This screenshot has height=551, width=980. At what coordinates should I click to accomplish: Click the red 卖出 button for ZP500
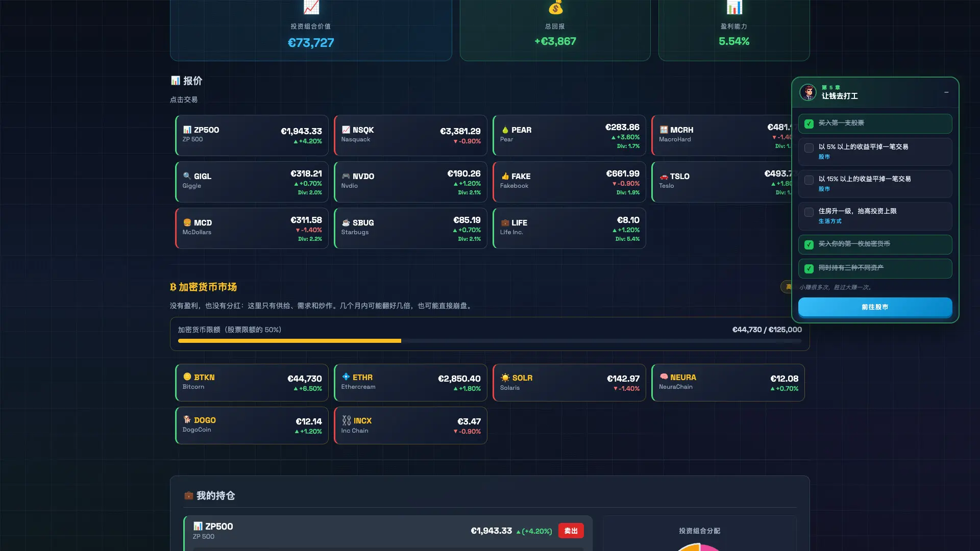571,531
